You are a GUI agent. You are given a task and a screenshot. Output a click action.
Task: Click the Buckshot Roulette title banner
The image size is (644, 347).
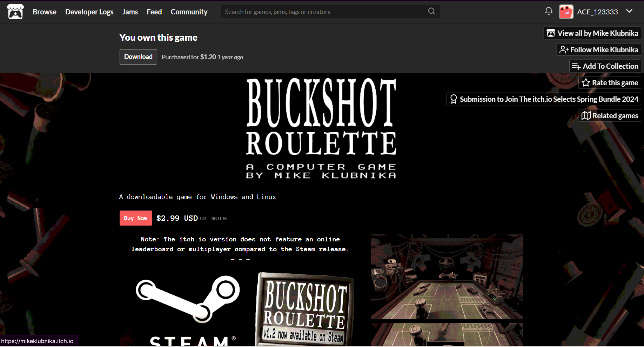(x=321, y=128)
